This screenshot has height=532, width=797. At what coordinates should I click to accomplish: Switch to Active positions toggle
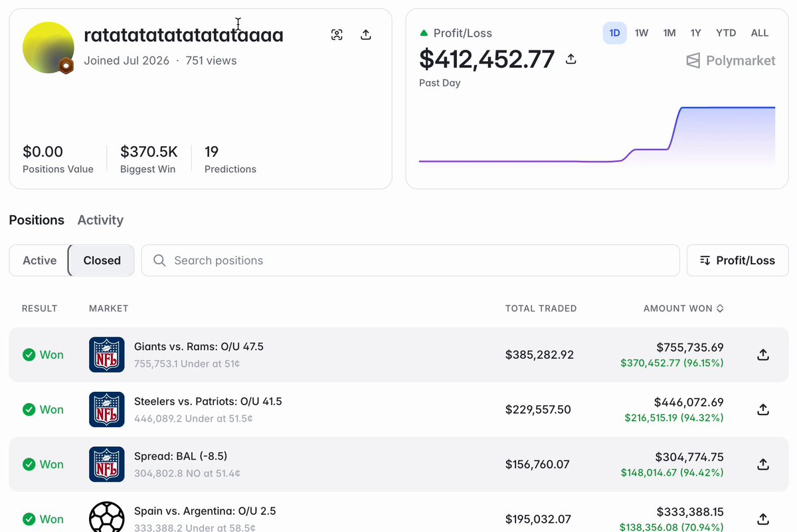(x=40, y=260)
